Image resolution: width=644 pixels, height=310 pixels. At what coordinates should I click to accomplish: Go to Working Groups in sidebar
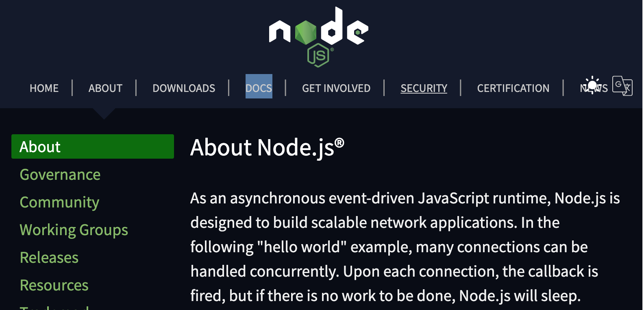(x=74, y=230)
